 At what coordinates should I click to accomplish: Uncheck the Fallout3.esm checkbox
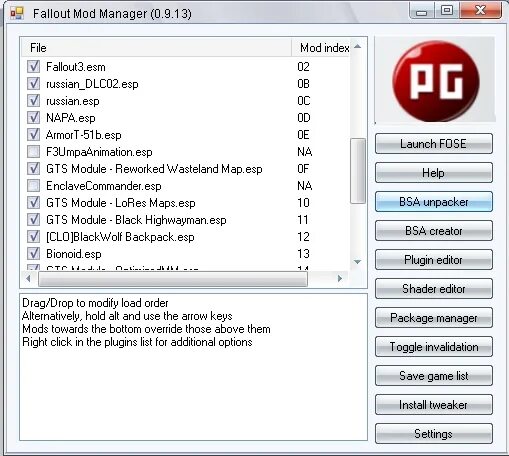(33, 67)
